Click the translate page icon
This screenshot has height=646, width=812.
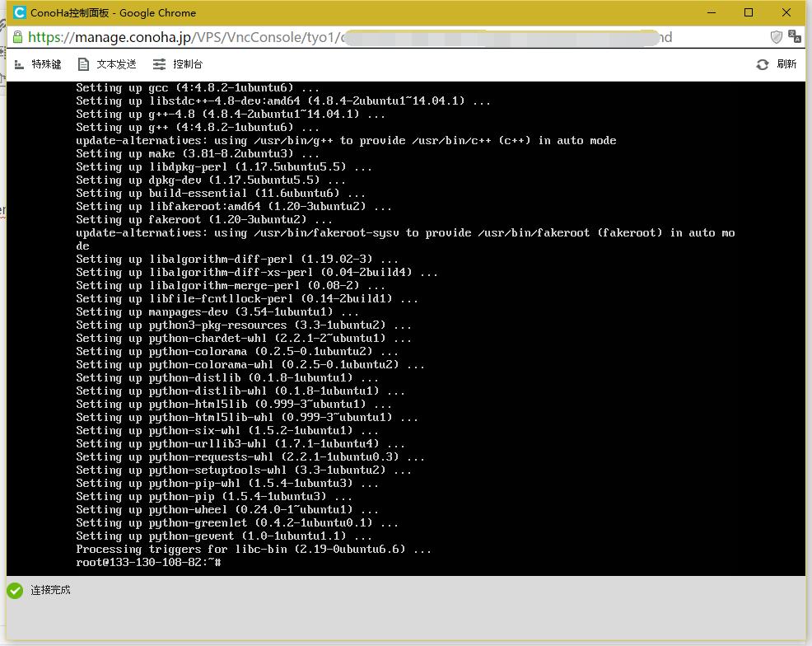click(794, 37)
